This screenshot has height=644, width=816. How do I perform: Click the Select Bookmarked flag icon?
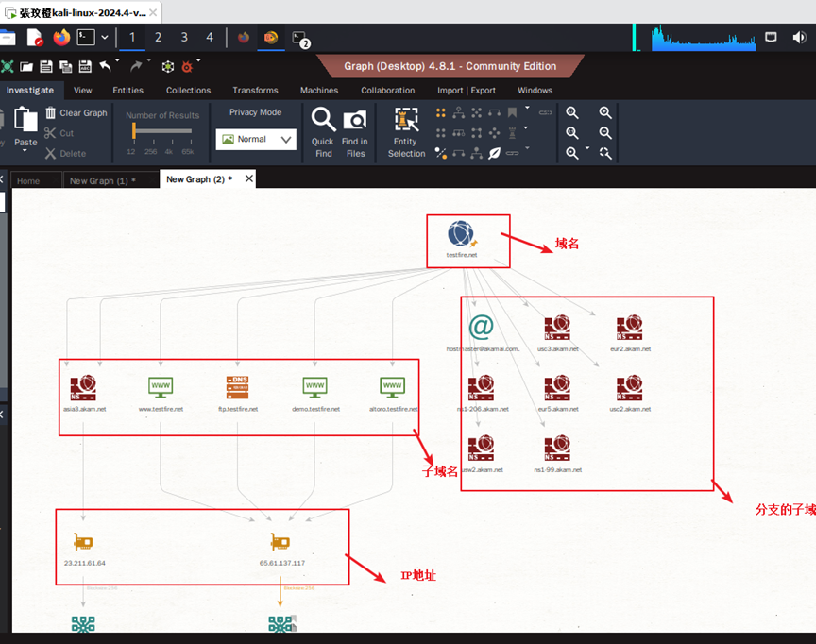click(x=512, y=112)
